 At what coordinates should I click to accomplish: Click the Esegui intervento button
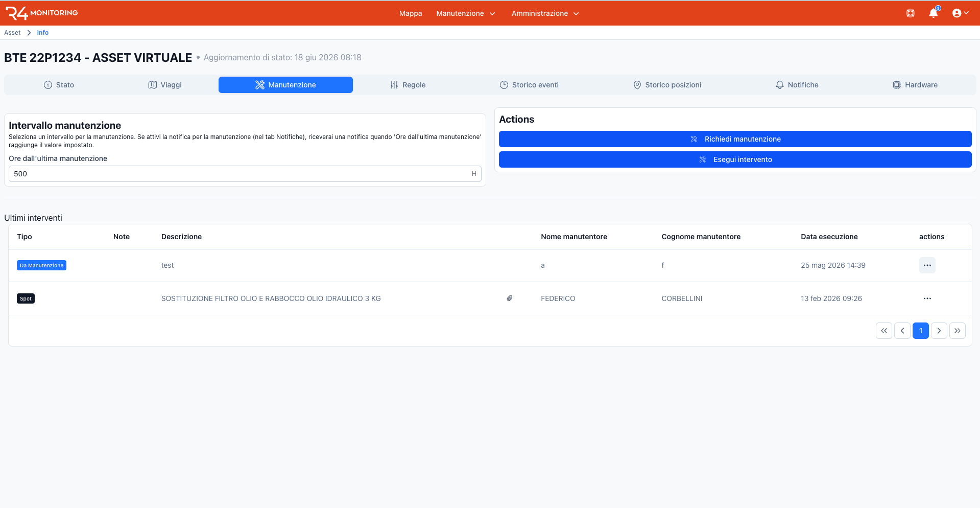pyautogui.click(x=735, y=159)
